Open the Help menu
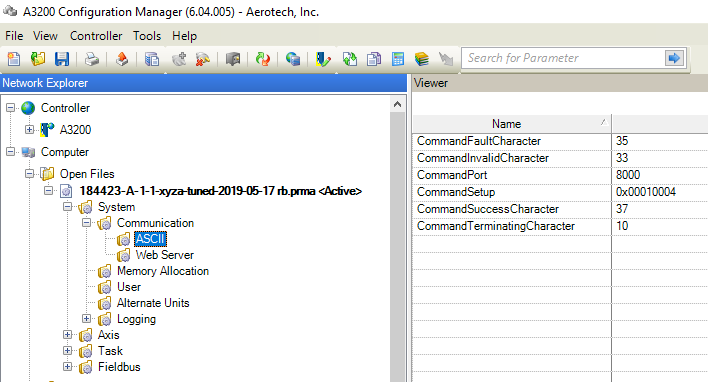This screenshot has width=708, height=382. pyautogui.click(x=184, y=36)
